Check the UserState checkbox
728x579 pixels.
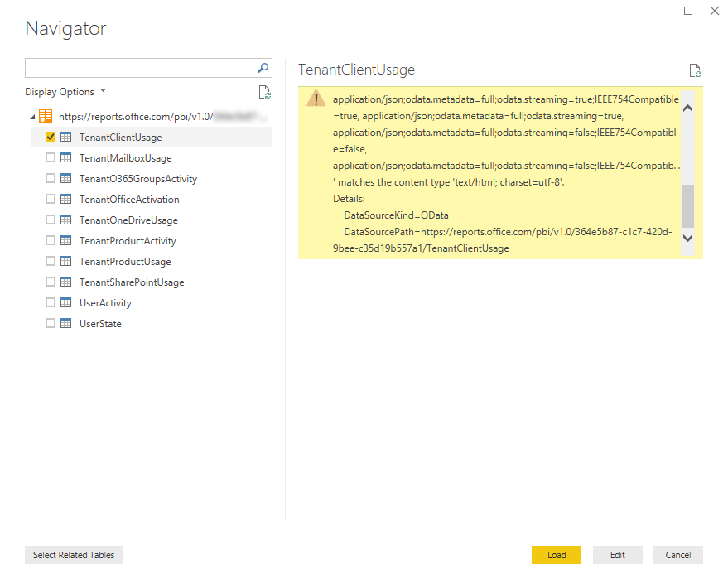51,323
